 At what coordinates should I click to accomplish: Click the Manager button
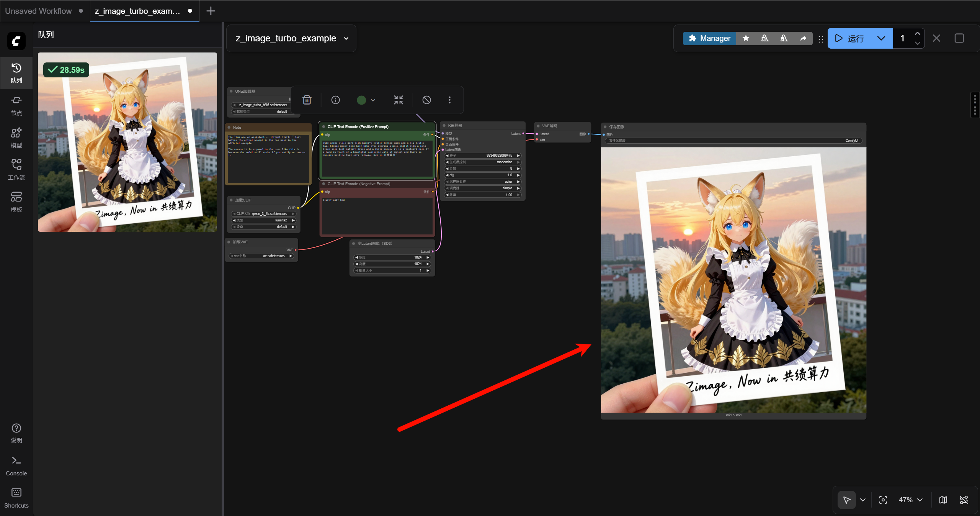point(709,38)
